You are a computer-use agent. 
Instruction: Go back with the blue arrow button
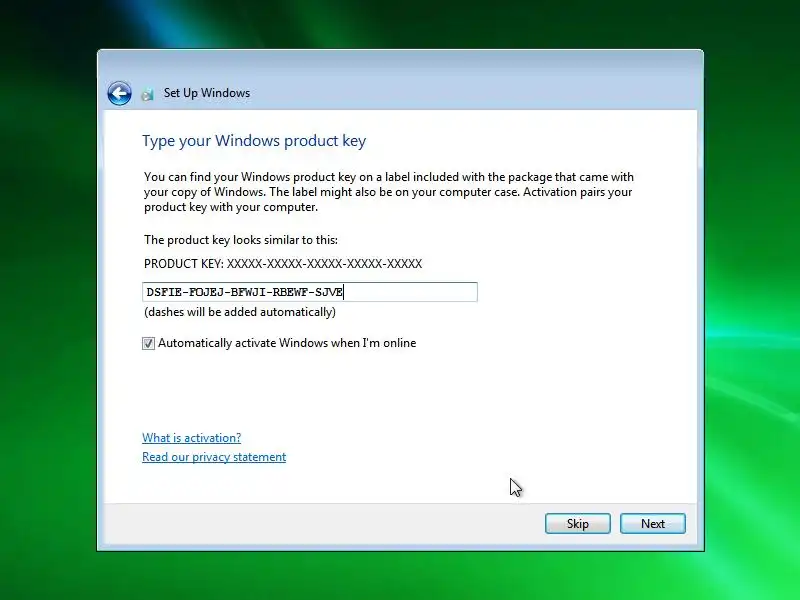(x=119, y=93)
